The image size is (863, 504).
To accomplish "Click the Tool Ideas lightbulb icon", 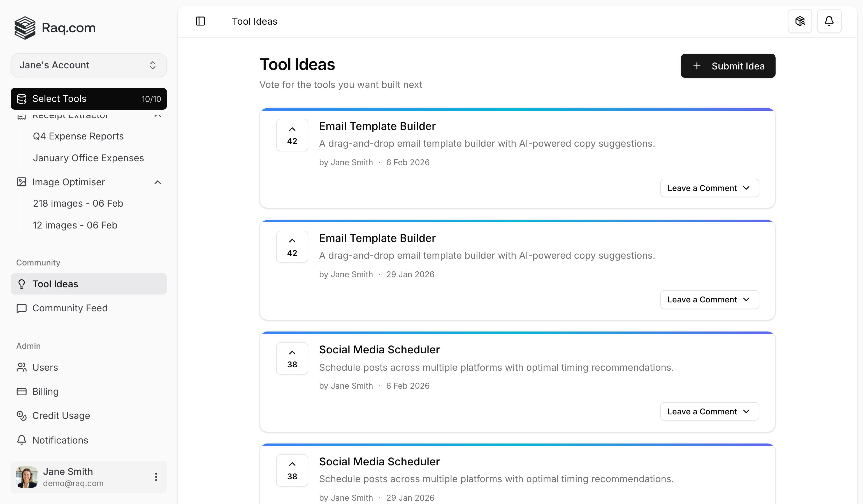I will click(x=22, y=284).
